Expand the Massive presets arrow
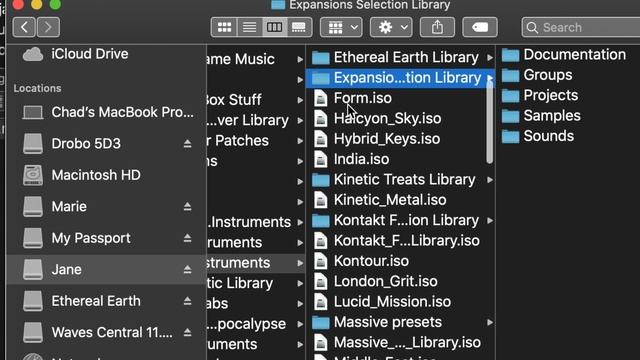The image size is (640, 360). point(490,323)
